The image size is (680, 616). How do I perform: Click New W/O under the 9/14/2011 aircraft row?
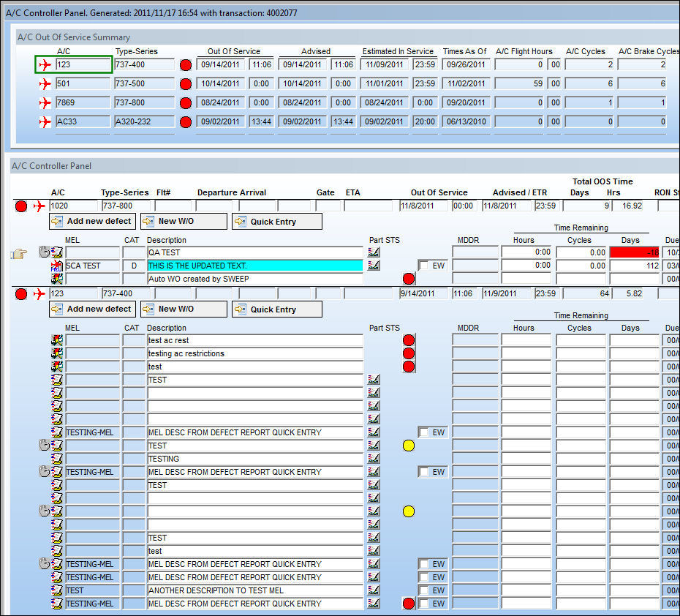pos(184,309)
